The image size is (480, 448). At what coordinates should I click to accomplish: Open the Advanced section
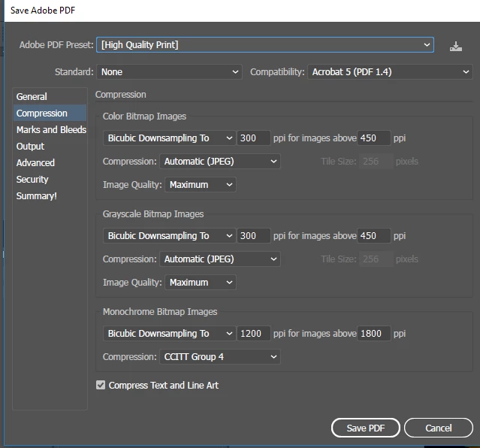point(50,162)
